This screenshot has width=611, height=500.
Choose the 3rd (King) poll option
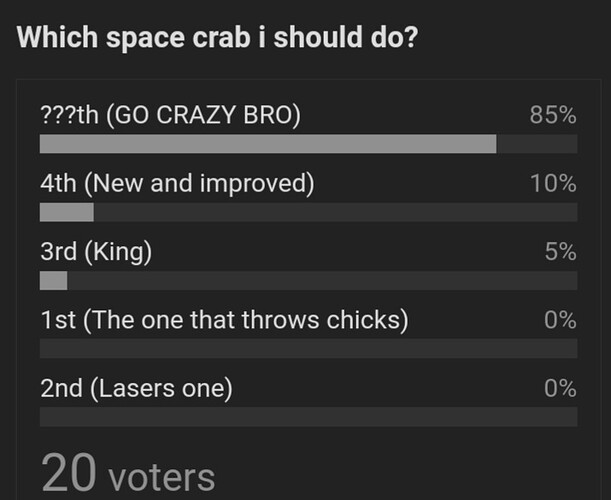click(96, 252)
